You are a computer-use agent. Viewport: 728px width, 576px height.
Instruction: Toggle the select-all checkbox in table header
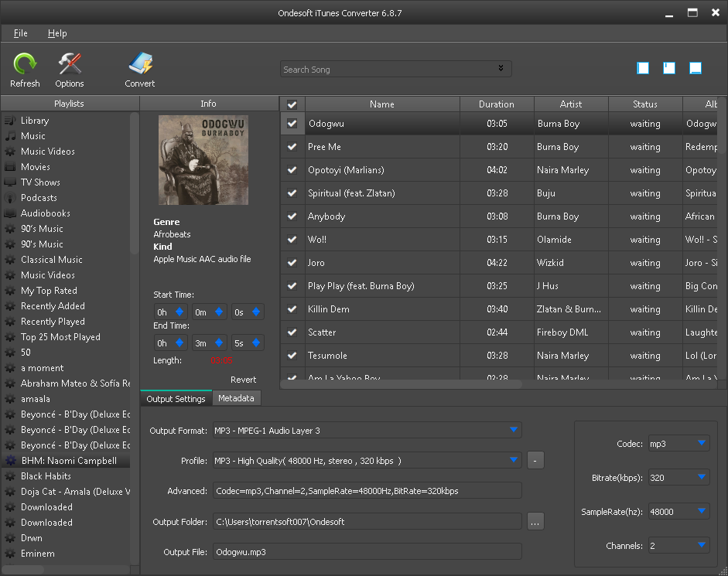tap(292, 104)
